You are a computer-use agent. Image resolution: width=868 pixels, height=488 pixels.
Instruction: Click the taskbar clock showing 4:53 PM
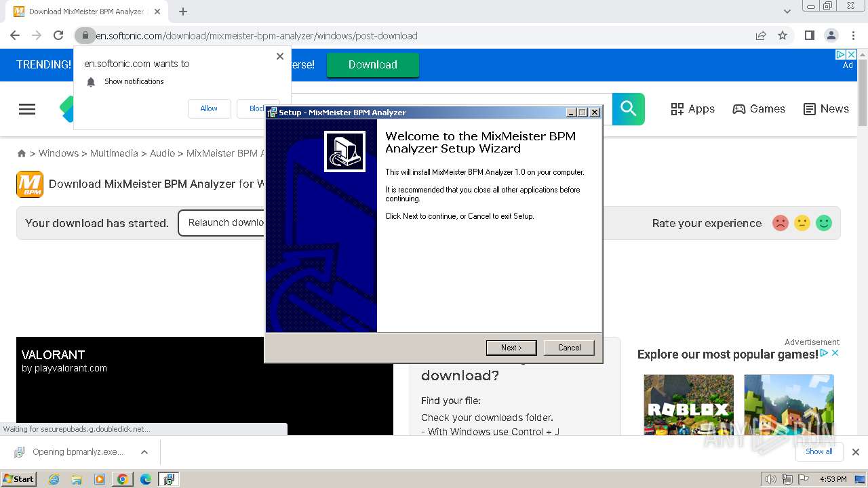coord(833,479)
